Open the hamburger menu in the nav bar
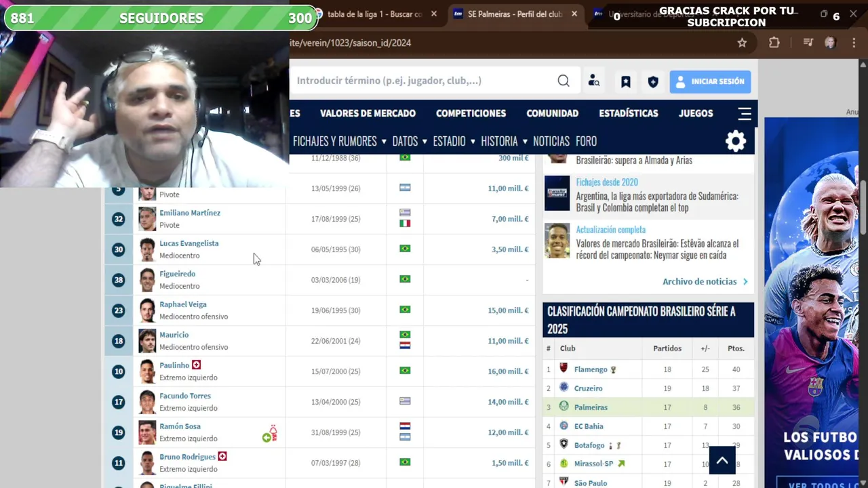The width and height of the screenshot is (868, 488). click(745, 113)
